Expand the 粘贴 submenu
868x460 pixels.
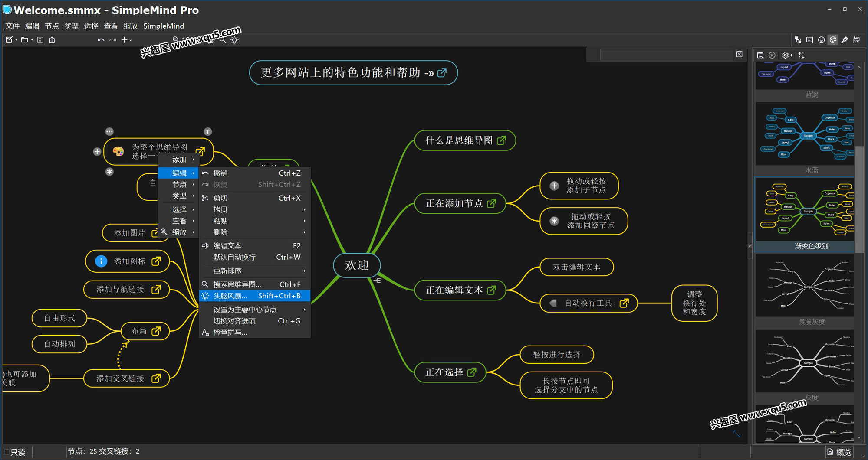(304, 221)
